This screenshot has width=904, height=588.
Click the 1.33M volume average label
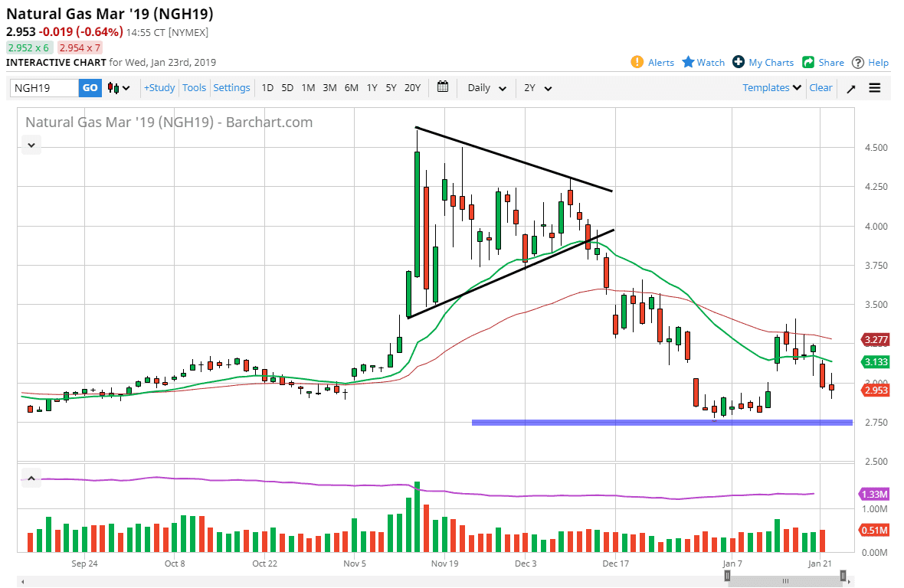pos(874,494)
